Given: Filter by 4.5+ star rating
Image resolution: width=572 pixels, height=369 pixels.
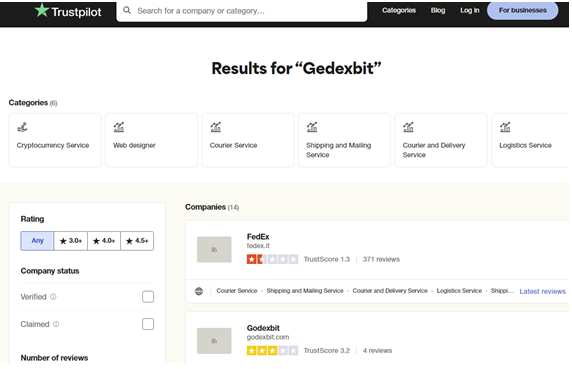Looking at the screenshot, I should pos(137,241).
